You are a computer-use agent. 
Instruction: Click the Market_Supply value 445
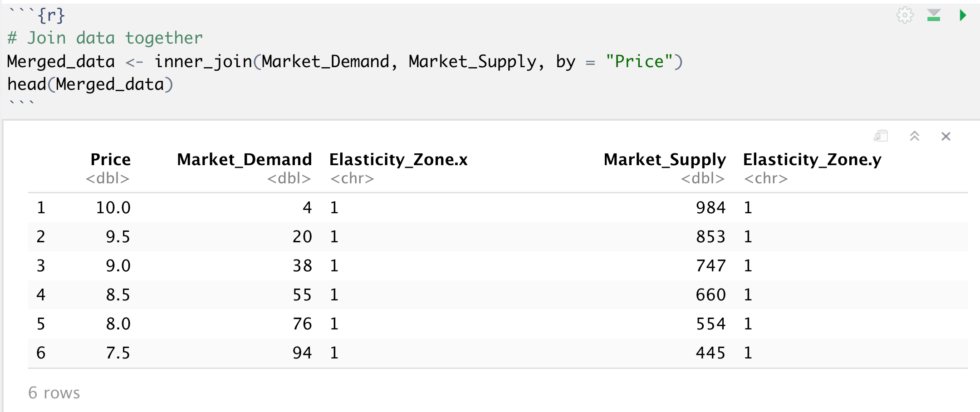(x=710, y=353)
